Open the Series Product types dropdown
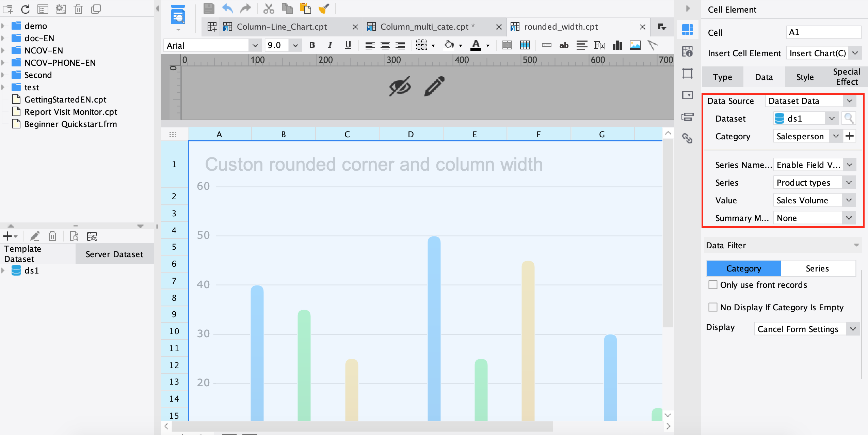Screen dimensions: 868x435 pyautogui.click(x=849, y=183)
